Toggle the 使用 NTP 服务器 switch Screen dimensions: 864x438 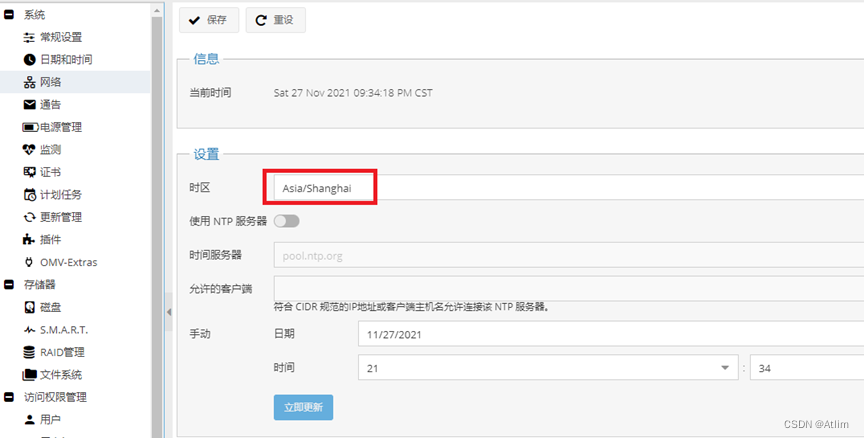click(287, 221)
